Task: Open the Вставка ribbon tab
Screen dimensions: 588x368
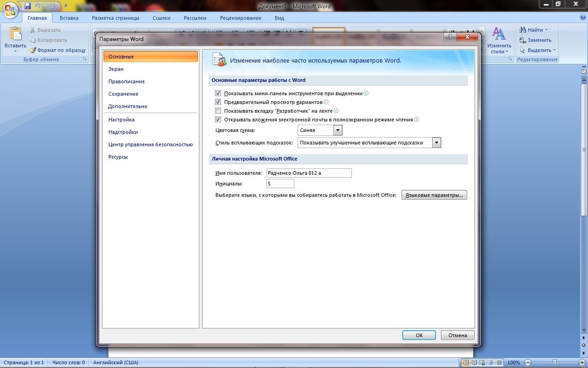Action: click(x=69, y=18)
